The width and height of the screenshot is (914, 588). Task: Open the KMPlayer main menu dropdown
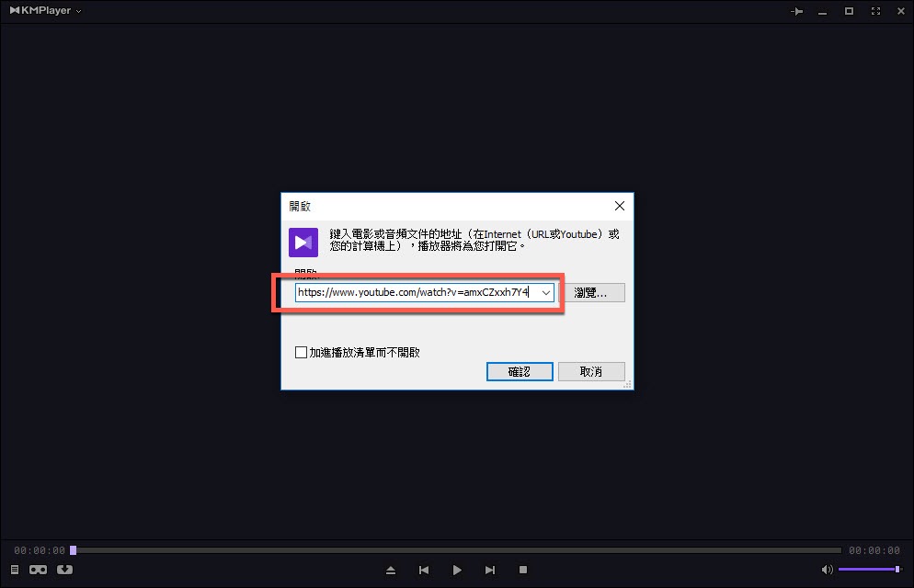tap(45, 10)
